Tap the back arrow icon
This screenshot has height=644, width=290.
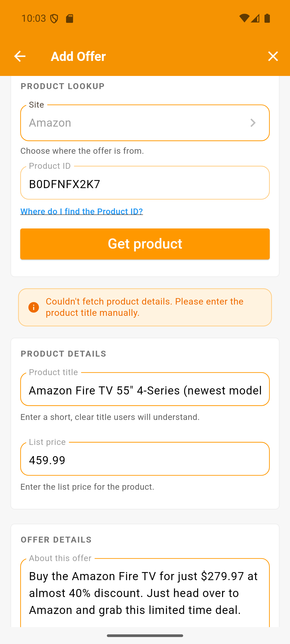(20, 56)
